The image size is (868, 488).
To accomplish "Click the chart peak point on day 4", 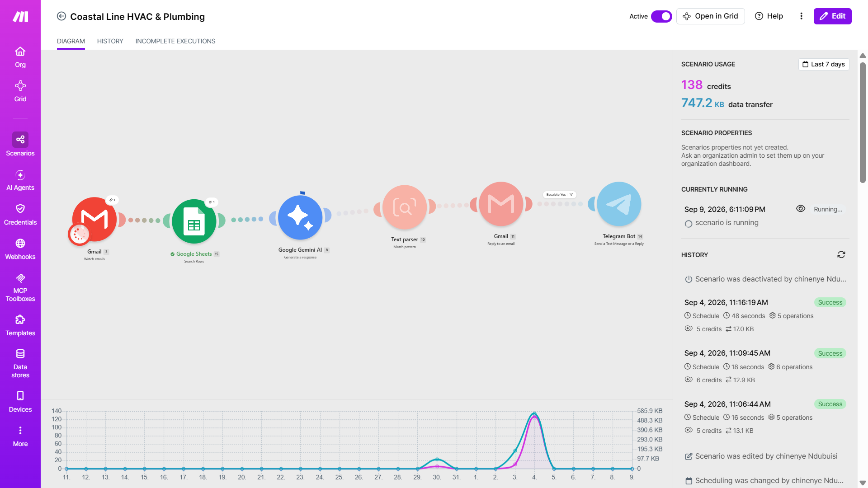I will click(x=534, y=414).
